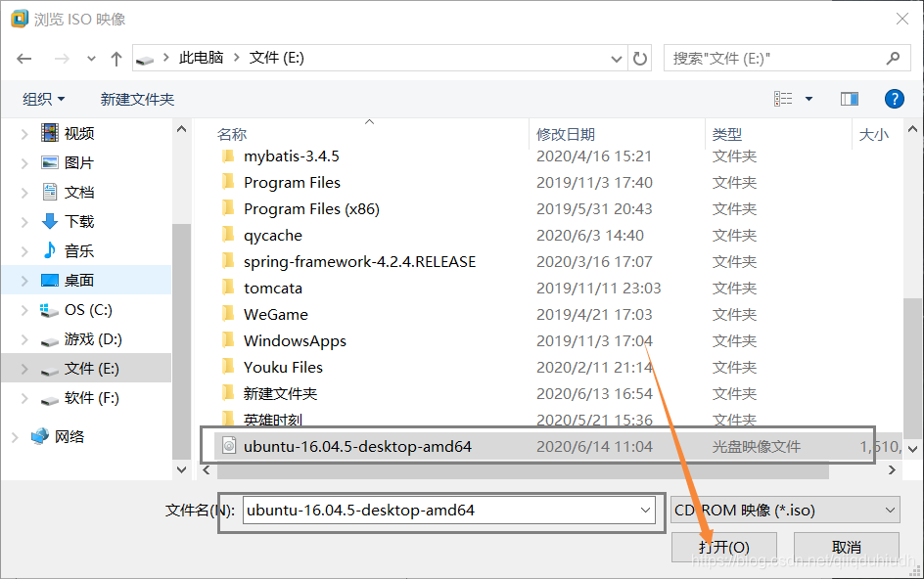Select the Youku Files folder icon
The image size is (924, 579).
[x=228, y=367]
